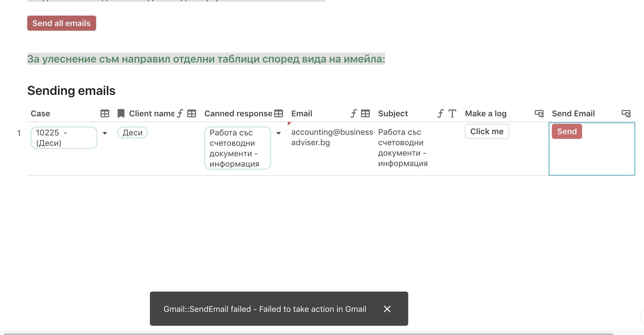This screenshot has height=335, width=644.
Task: Click the table icon in Canned response header
Action: pos(279,113)
